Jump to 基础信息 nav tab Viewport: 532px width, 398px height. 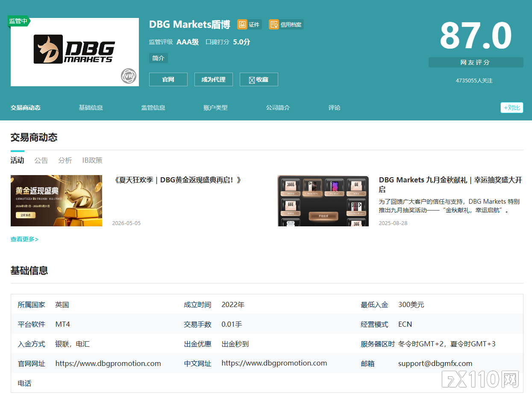pyautogui.click(x=91, y=108)
